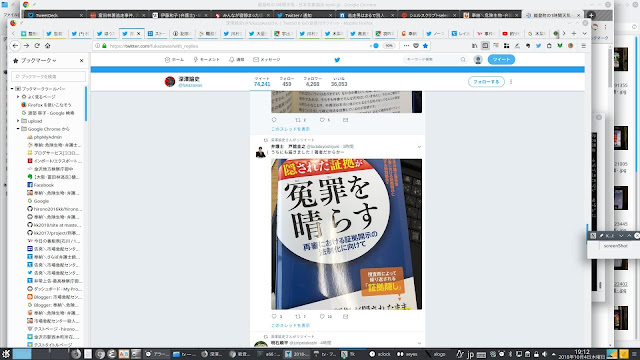This screenshot has width=640, height=360.
Task: Open the 'Firefox を使いこなそう' bookmark
Action: point(46,105)
